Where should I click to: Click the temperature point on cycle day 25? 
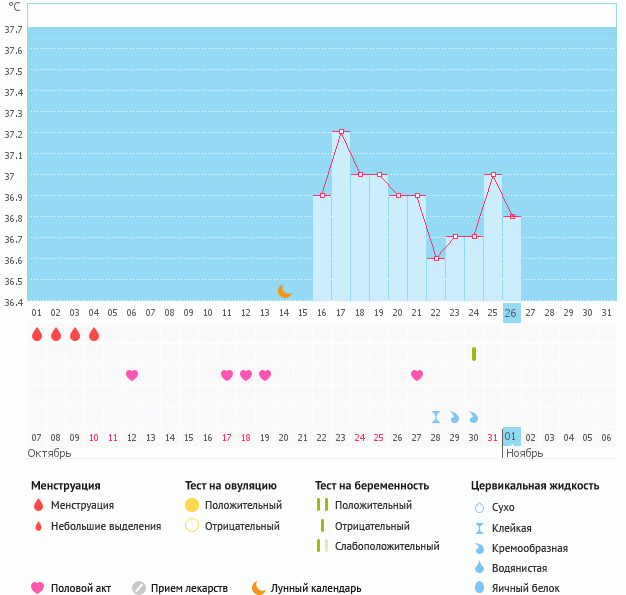click(x=493, y=174)
